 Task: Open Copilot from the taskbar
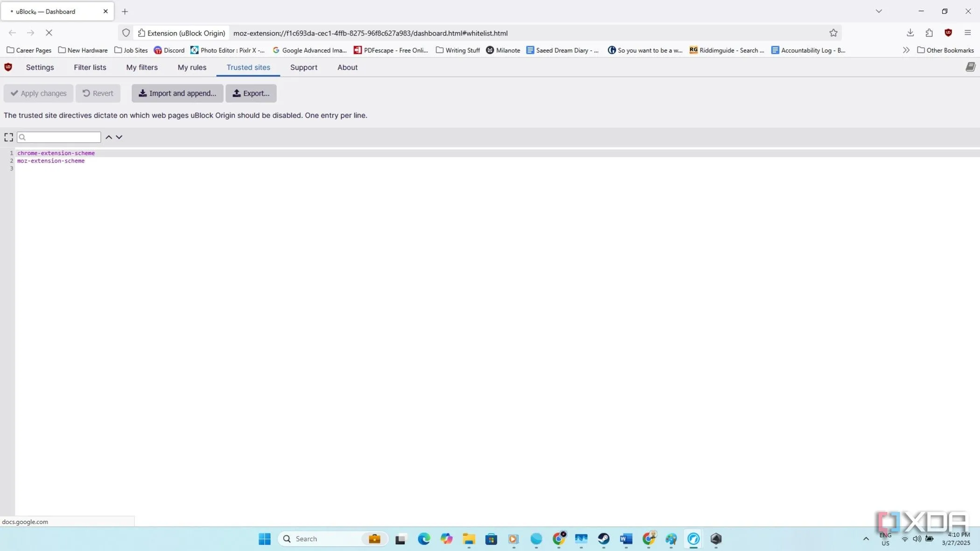click(x=446, y=539)
